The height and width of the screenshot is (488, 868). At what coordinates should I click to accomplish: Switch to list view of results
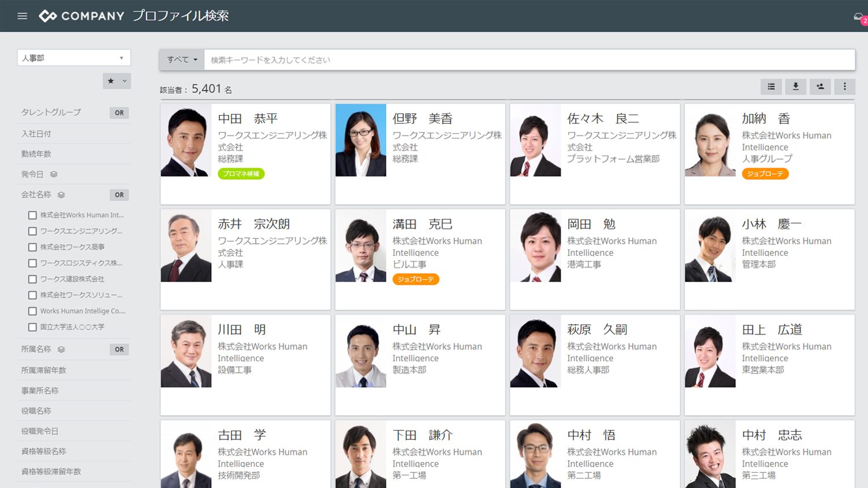[x=771, y=86]
